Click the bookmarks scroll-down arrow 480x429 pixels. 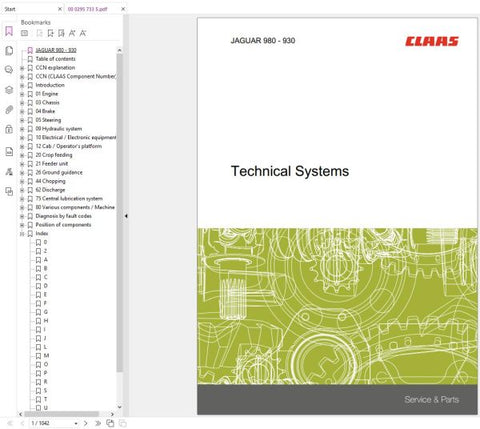[120, 407]
